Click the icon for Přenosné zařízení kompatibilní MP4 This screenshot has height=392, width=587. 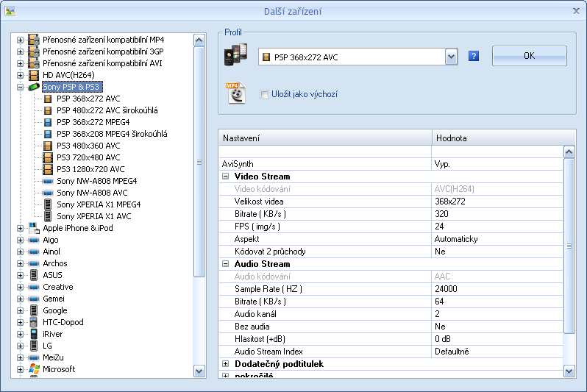[x=34, y=40]
